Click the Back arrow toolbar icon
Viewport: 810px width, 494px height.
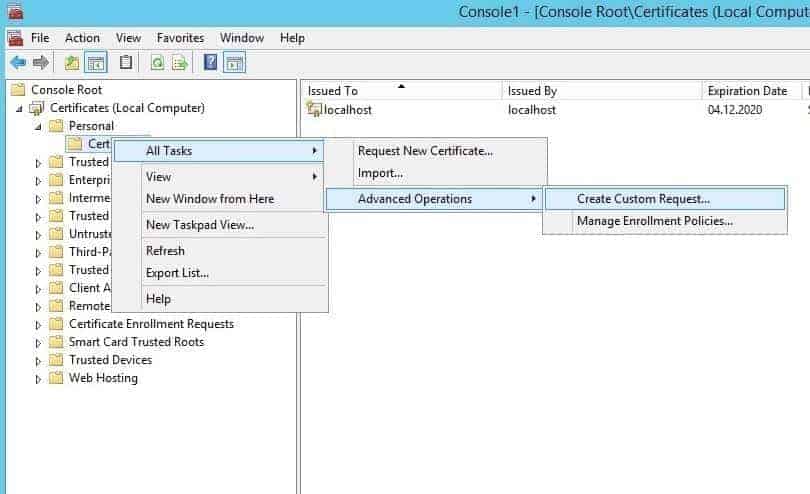17,63
